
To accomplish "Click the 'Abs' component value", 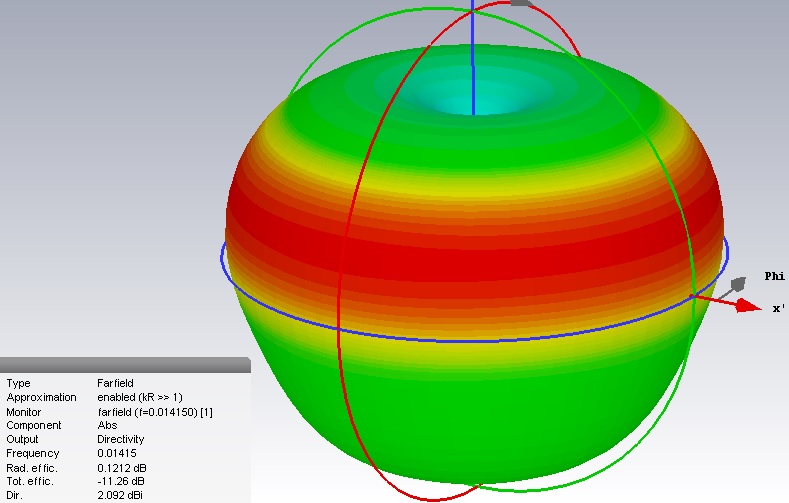I will pyautogui.click(x=107, y=426).
